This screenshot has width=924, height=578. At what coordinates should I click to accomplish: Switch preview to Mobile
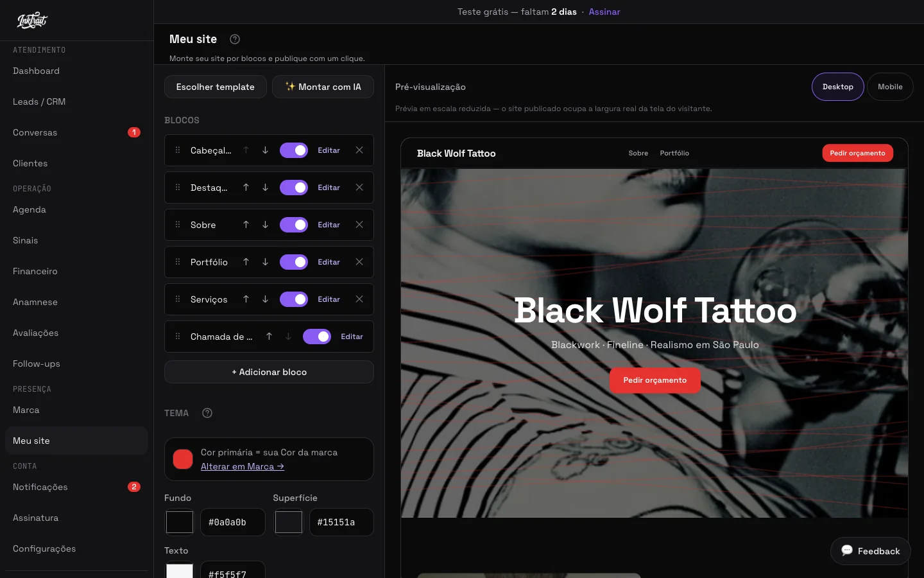click(890, 87)
